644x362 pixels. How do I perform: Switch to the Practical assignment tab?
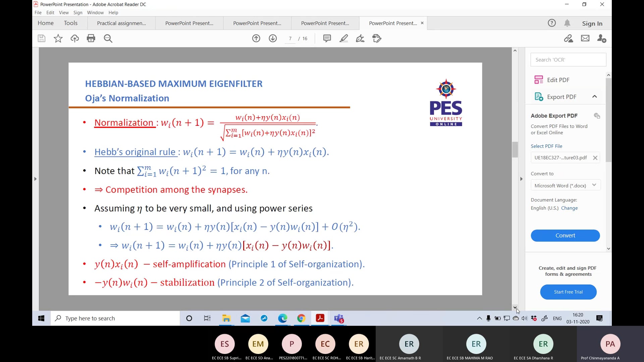point(121,23)
